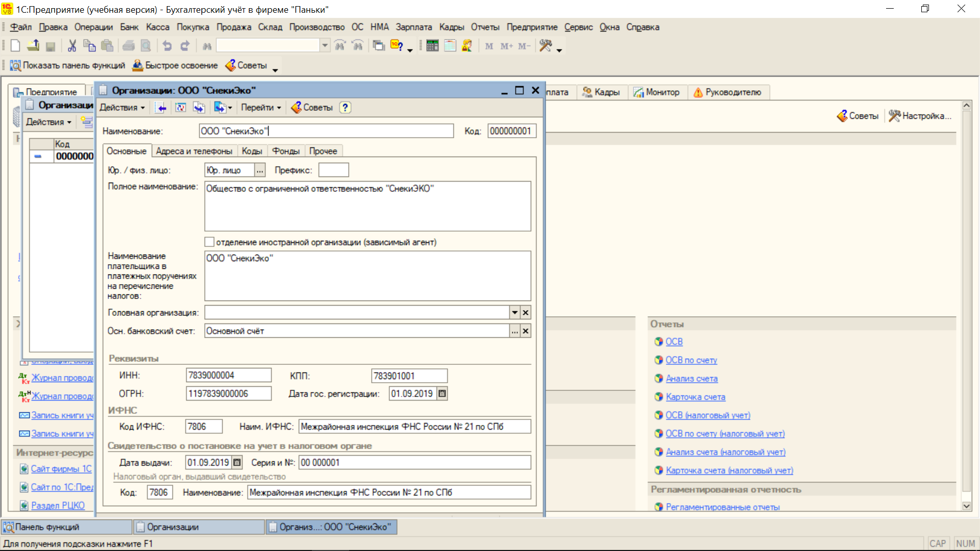The image size is (980, 551).
Task: Open the Монитор panel tab
Action: pyautogui.click(x=657, y=92)
